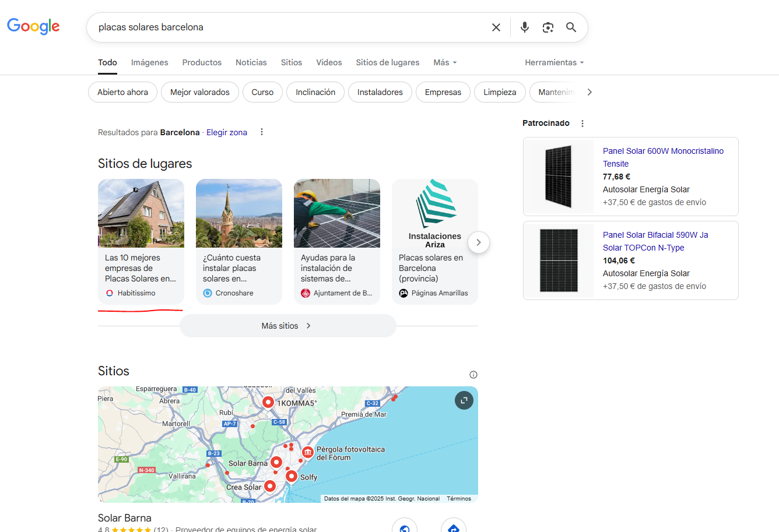Expand Más sitios results
The width and height of the screenshot is (779, 532).
(x=288, y=326)
